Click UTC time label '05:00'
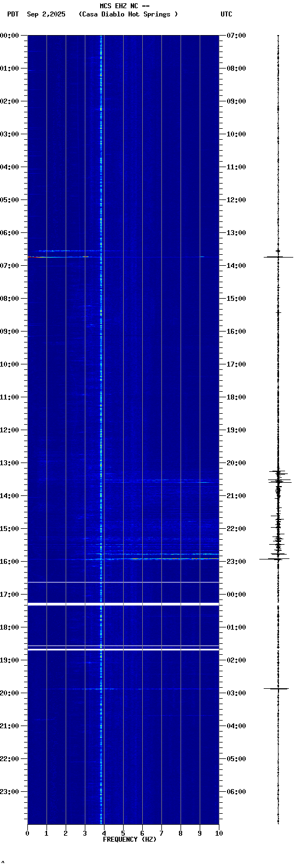The height and width of the screenshot is (868, 302). [236, 759]
